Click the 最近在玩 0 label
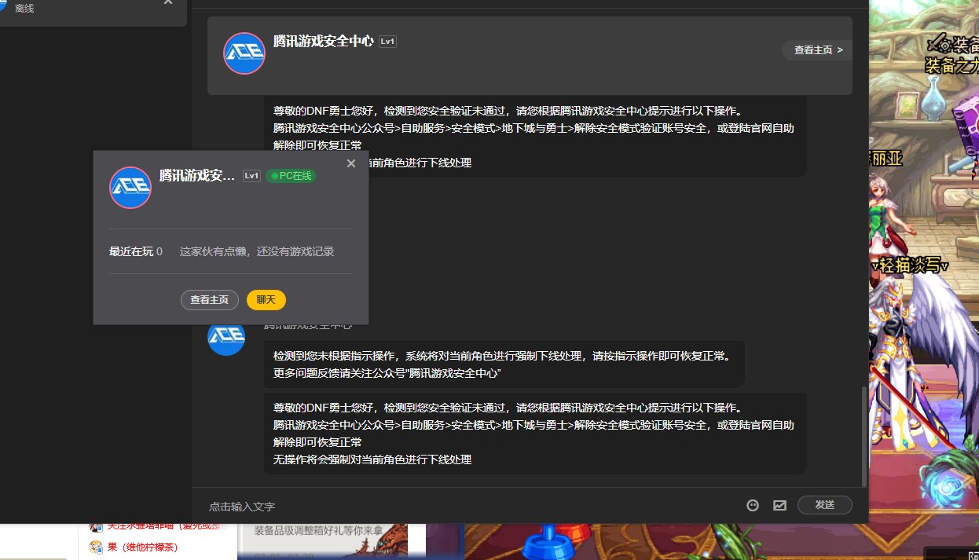Image resolution: width=979 pixels, height=560 pixels. [136, 251]
